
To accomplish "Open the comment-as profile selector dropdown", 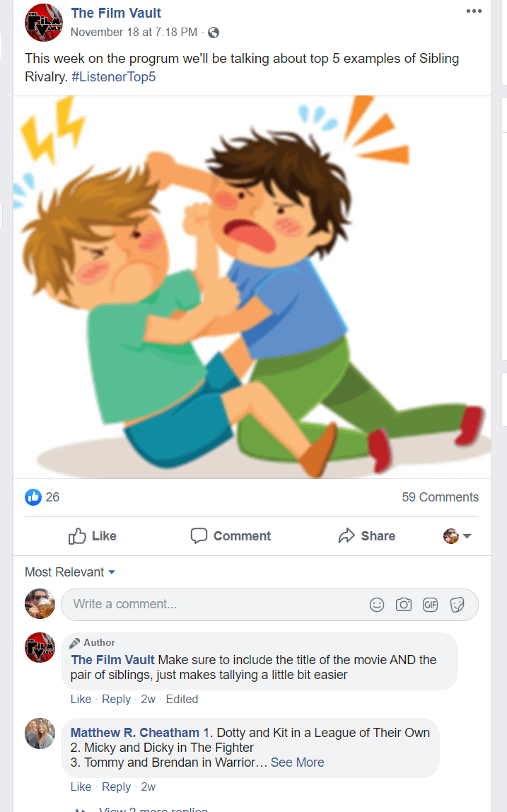I will 458,536.
